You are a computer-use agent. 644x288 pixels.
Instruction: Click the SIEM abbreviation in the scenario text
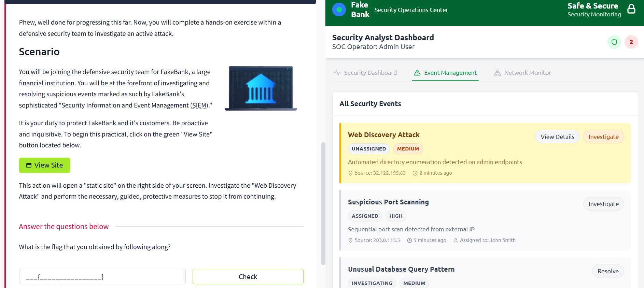[199, 105]
